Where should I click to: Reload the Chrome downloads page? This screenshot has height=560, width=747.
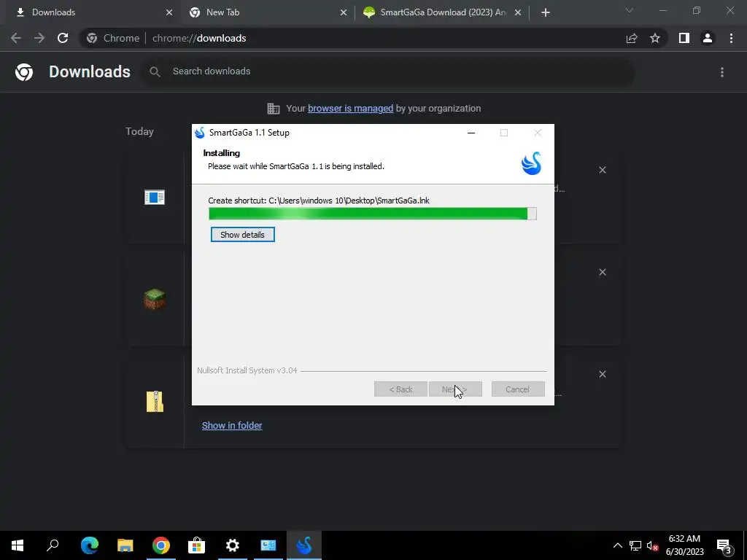[x=63, y=38]
